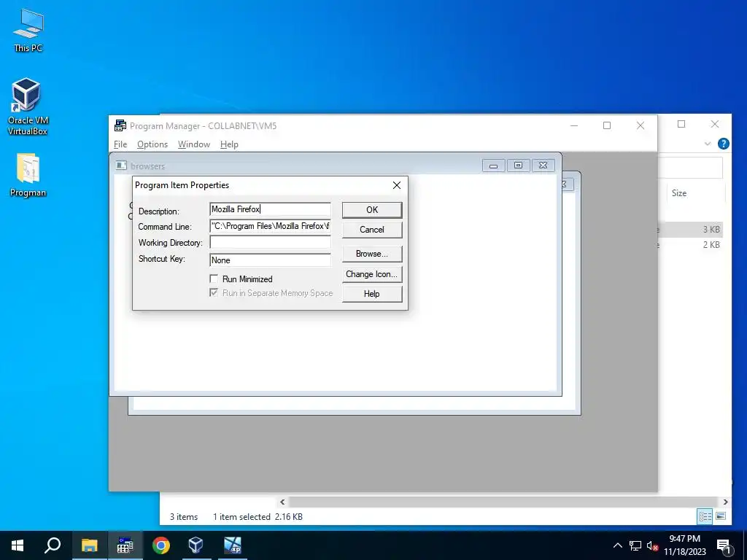Image resolution: width=747 pixels, height=560 pixels.
Task: Open the notification center icon
Action: point(723,545)
